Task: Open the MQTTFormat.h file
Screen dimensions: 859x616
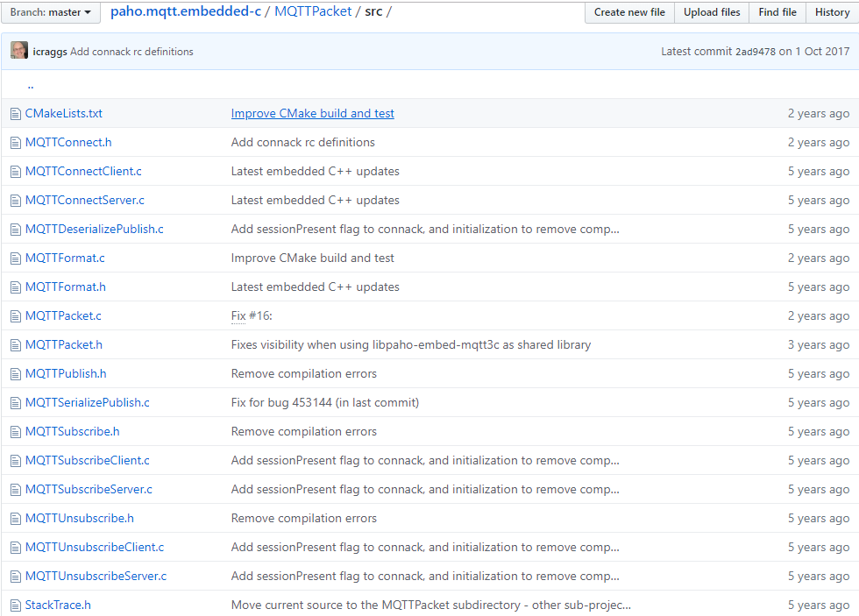Action: tap(66, 287)
